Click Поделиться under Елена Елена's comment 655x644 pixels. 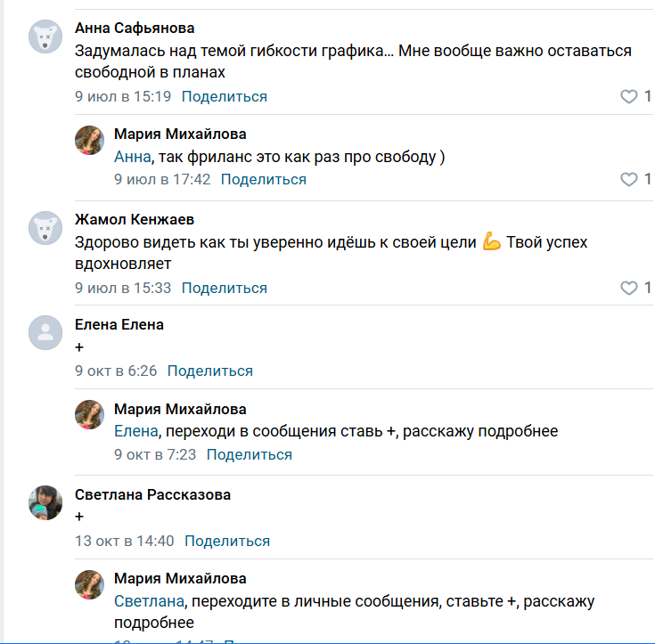[210, 371]
